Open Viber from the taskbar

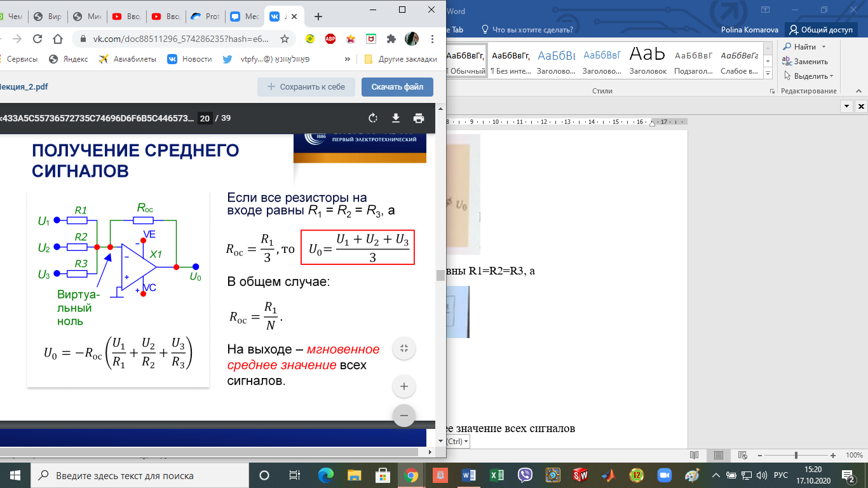525,475
